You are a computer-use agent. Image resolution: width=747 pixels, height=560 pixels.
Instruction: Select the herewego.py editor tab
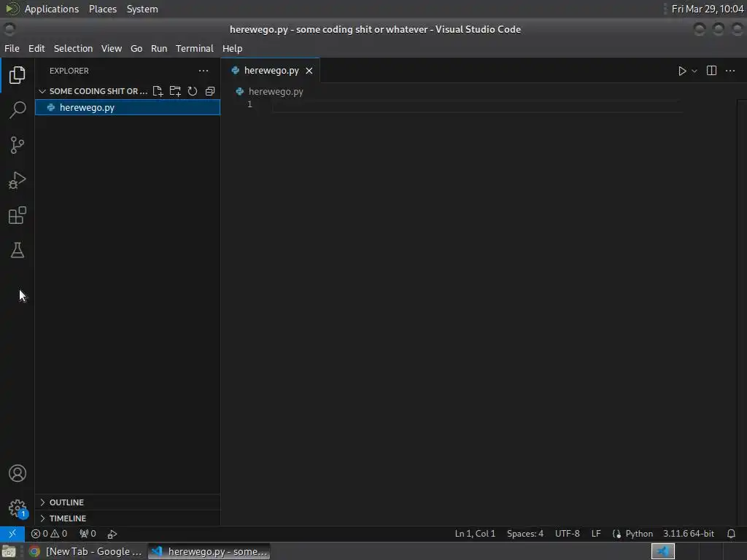[x=271, y=71]
